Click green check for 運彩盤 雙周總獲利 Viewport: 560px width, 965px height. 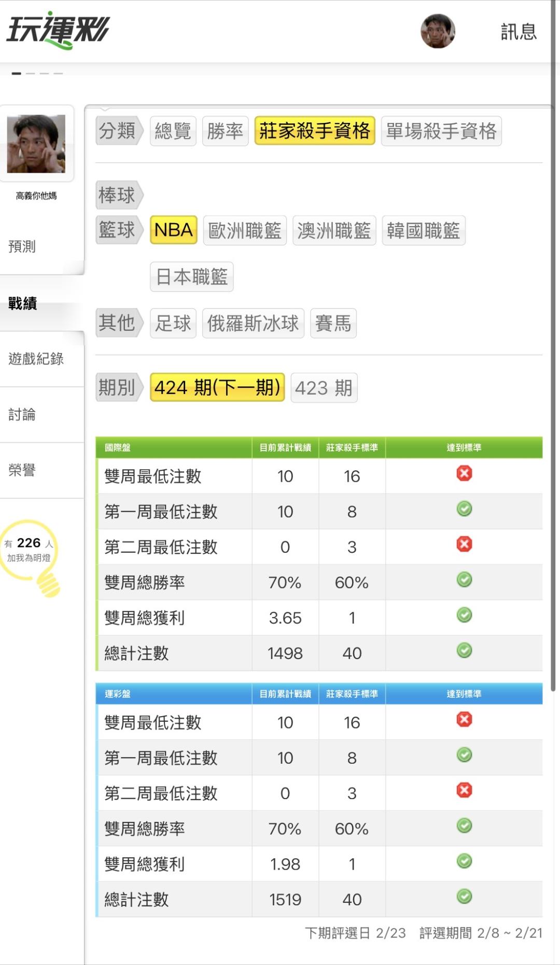pos(464,861)
